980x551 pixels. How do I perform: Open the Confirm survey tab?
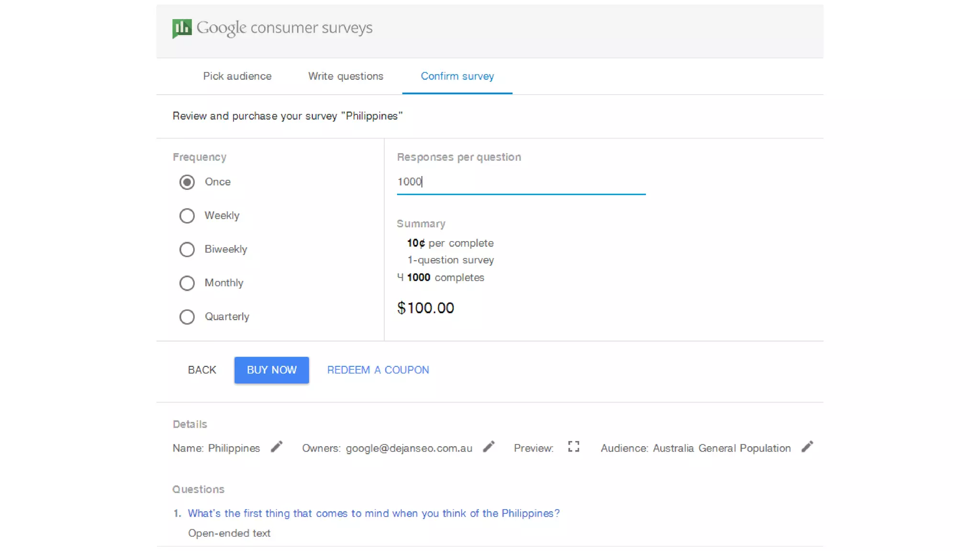pos(457,76)
